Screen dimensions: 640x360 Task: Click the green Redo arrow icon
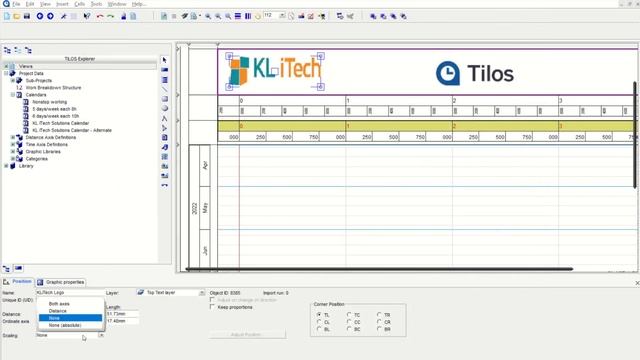(x=111, y=16)
